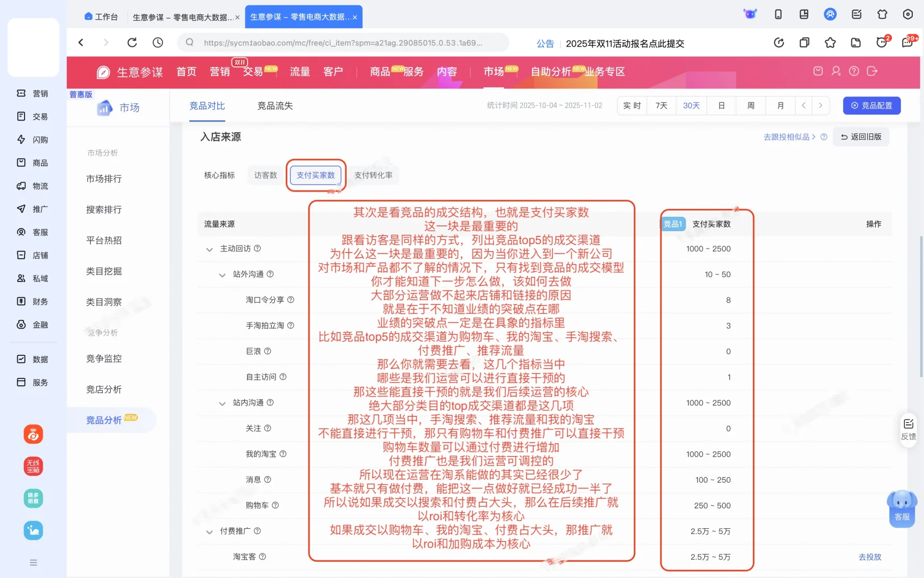Open the 客服 floating assistant
The image size is (924, 578).
[902, 508]
